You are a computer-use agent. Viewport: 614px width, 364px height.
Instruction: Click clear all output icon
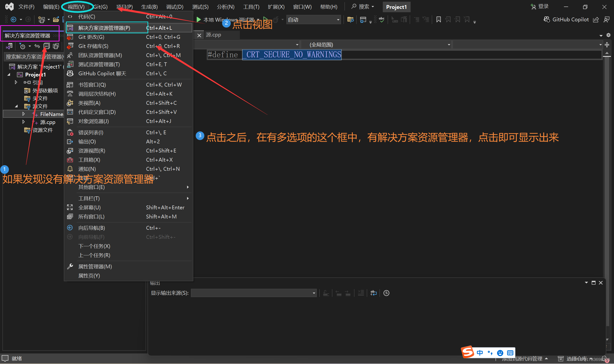(x=361, y=293)
